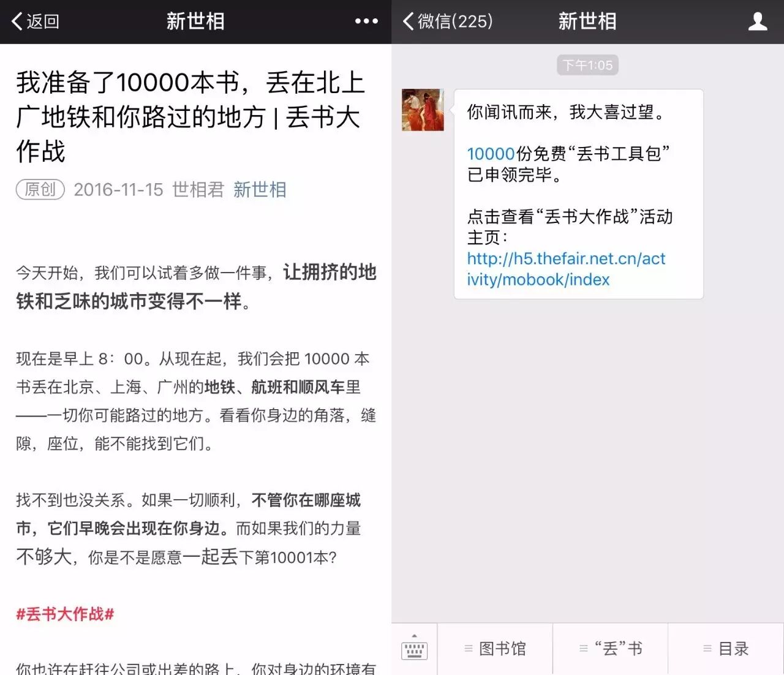Viewport: 784px width, 675px height.
Task: Open the blue 新世相 account link in byline
Action: (x=260, y=190)
